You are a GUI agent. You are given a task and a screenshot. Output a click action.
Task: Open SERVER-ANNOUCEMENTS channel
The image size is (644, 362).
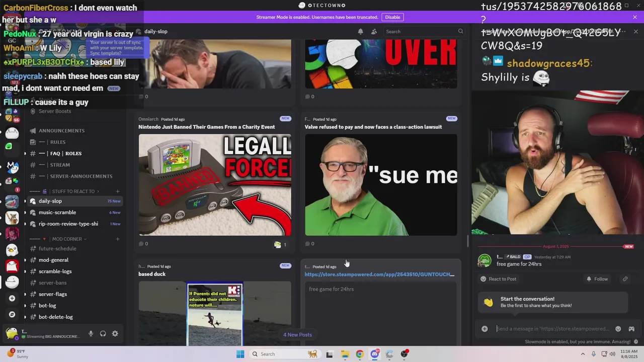click(75, 176)
